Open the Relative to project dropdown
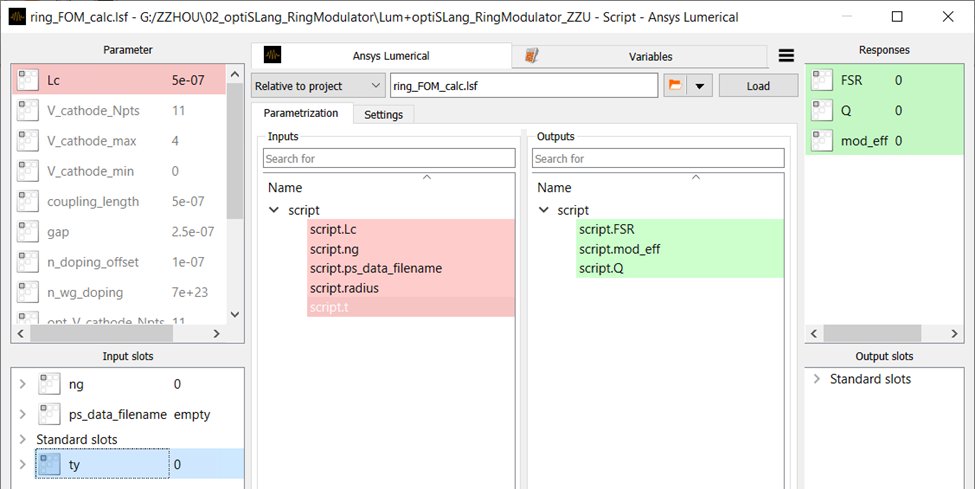Image resolution: width=975 pixels, height=489 pixels. tap(318, 86)
